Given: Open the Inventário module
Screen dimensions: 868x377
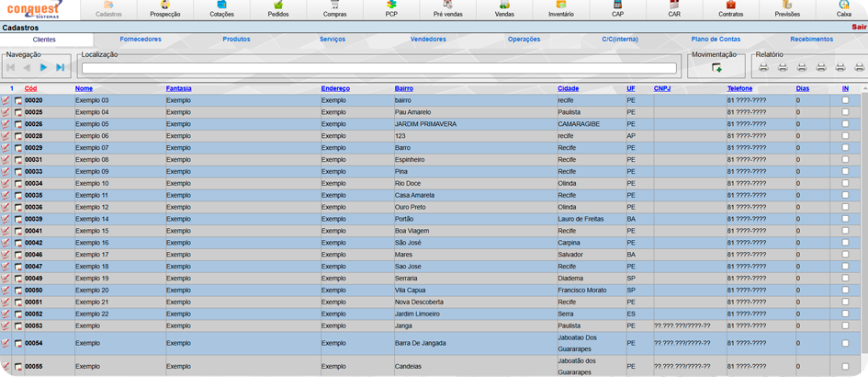Looking at the screenshot, I should pos(560,9).
